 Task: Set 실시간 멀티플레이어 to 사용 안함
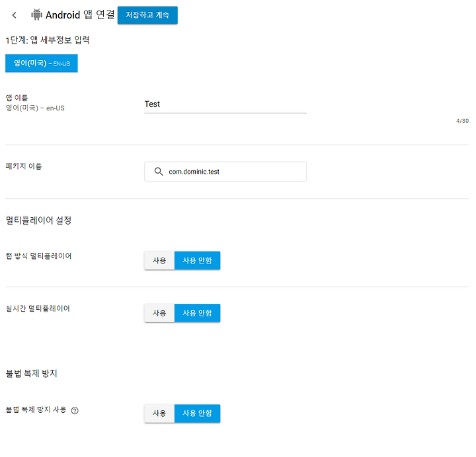pos(197,312)
